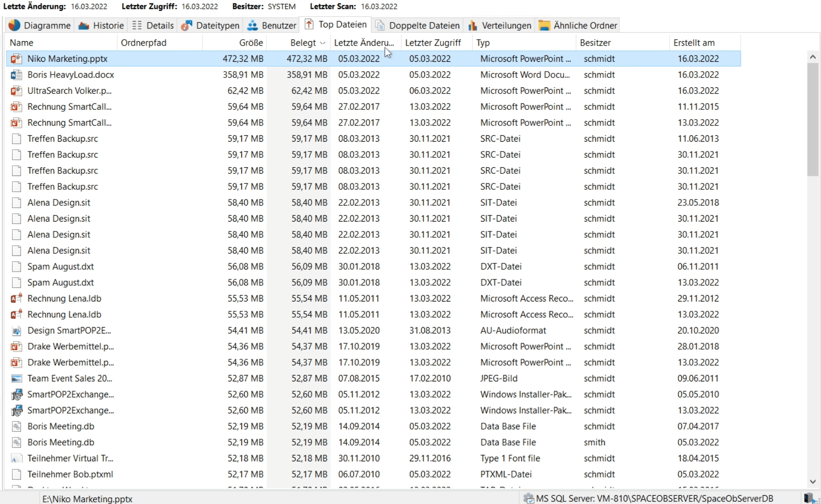
Task: Select Spam August.dxt created 13.03.2022
Action: point(60,282)
